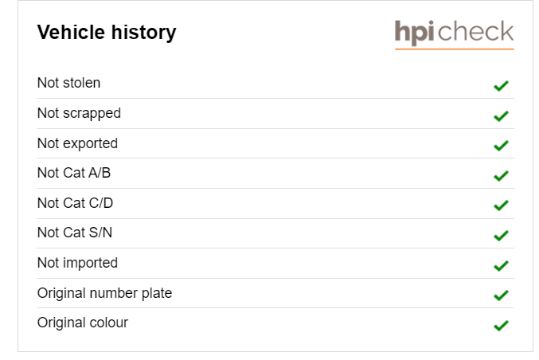Click the green tick beside Not Cat C/D
539x360 pixels.
[x=501, y=205]
